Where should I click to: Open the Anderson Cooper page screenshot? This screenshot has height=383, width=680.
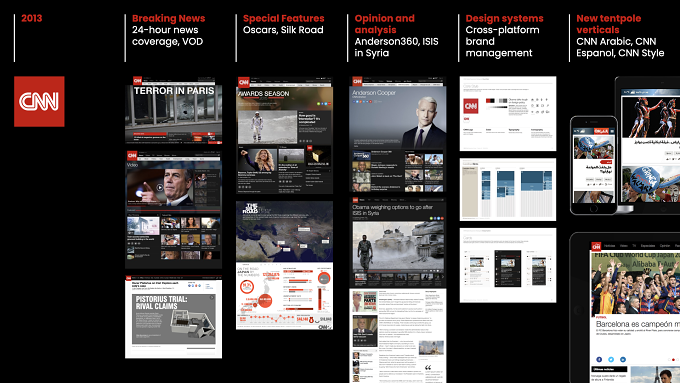(x=398, y=134)
